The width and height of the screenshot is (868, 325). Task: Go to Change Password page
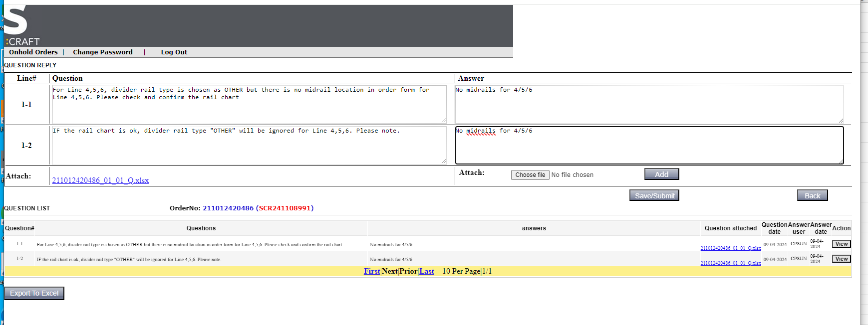coord(103,52)
